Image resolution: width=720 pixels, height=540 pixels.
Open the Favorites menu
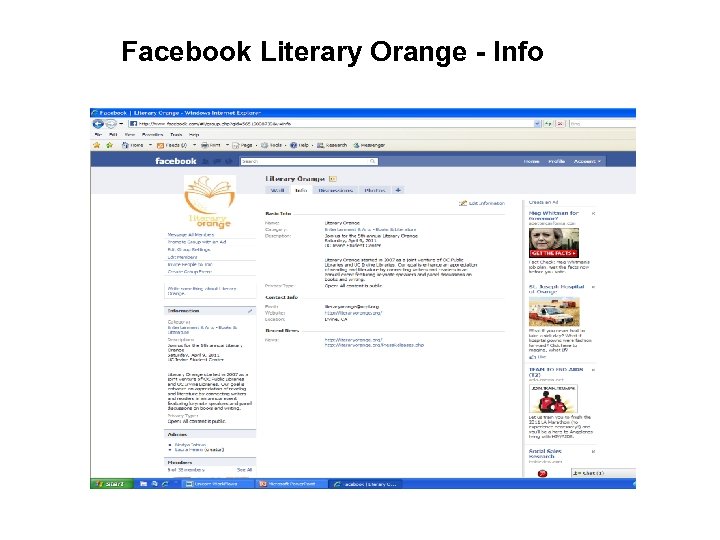152,135
